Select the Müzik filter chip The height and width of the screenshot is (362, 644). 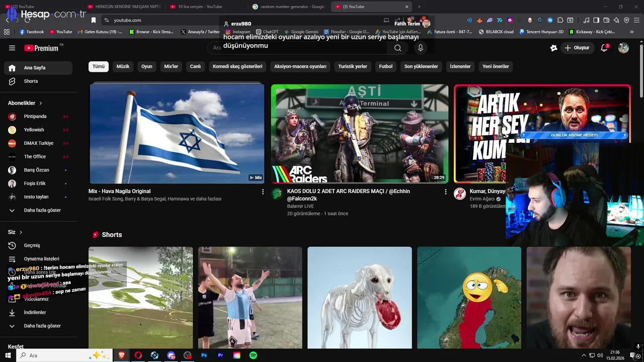pyautogui.click(x=123, y=66)
